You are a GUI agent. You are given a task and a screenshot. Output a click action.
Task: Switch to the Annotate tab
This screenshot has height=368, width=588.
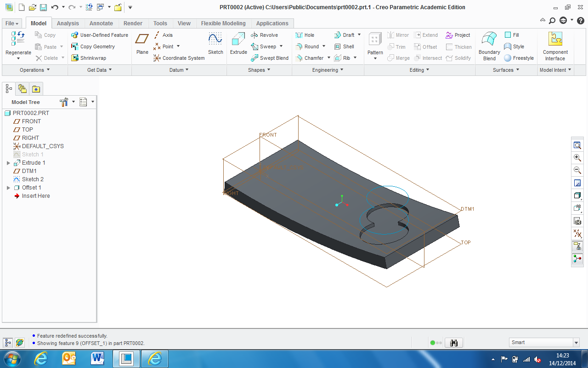click(101, 23)
